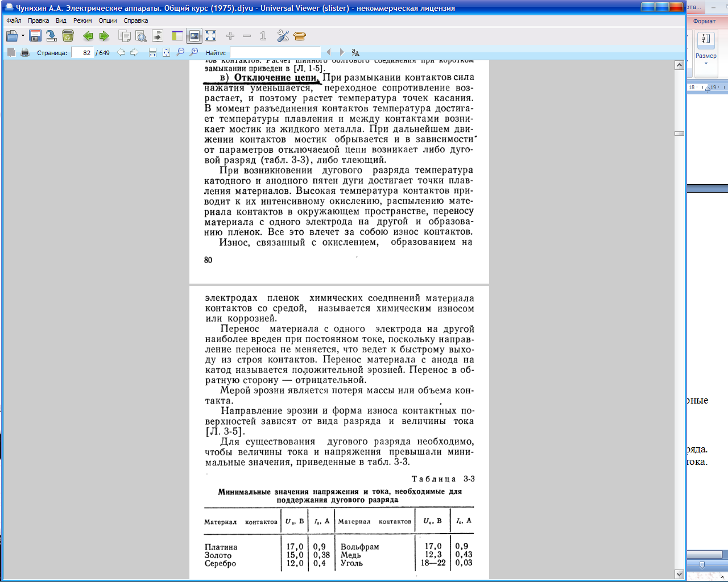Click the 'Медь' table cell
This screenshot has width=728, height=582.
(350, 555)
